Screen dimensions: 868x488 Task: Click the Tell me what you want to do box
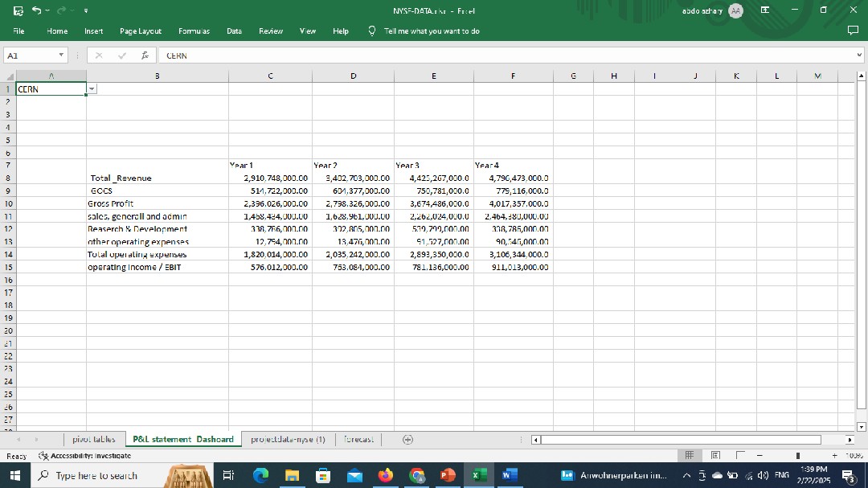point(431,31)
